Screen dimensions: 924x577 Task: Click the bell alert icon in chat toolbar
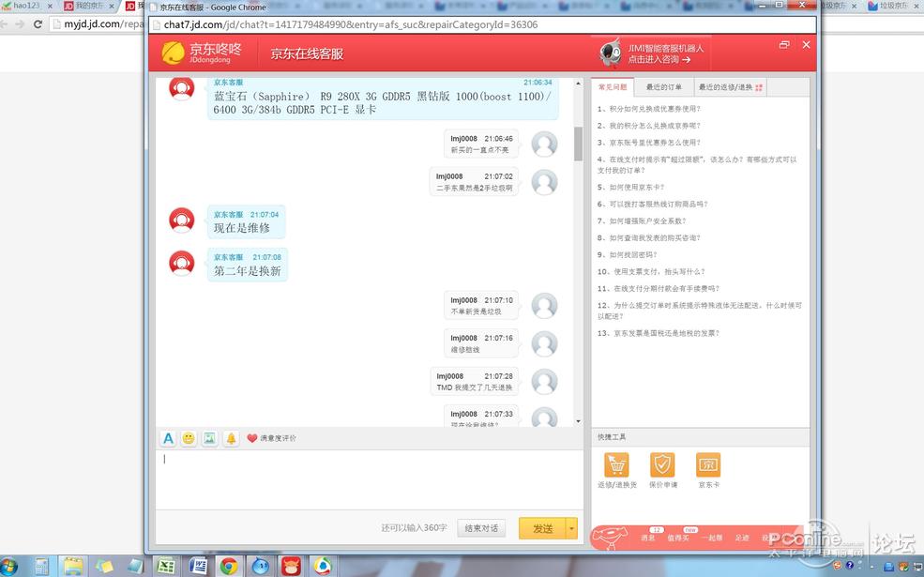coord(231,438)
